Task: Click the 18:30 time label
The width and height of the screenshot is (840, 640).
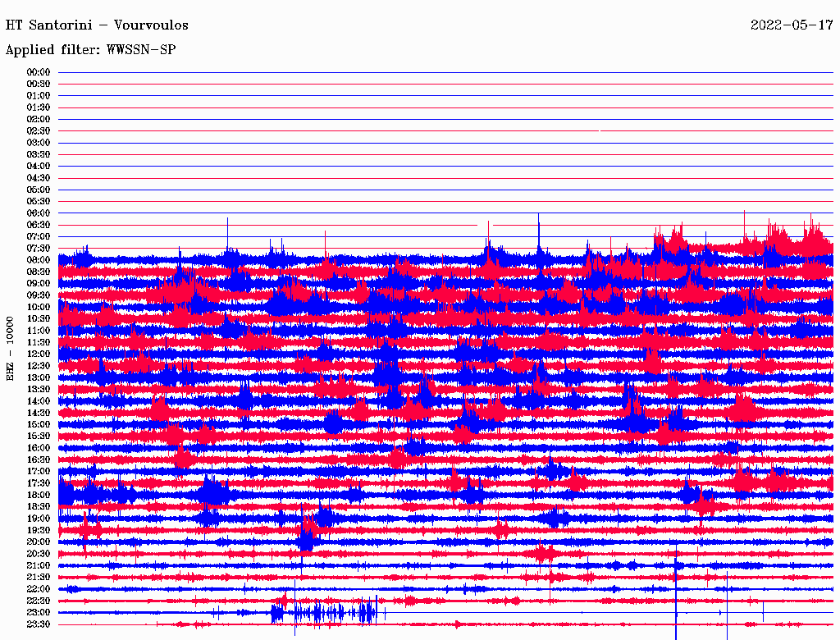Action: pyautogui.click(x=39, y=507)
